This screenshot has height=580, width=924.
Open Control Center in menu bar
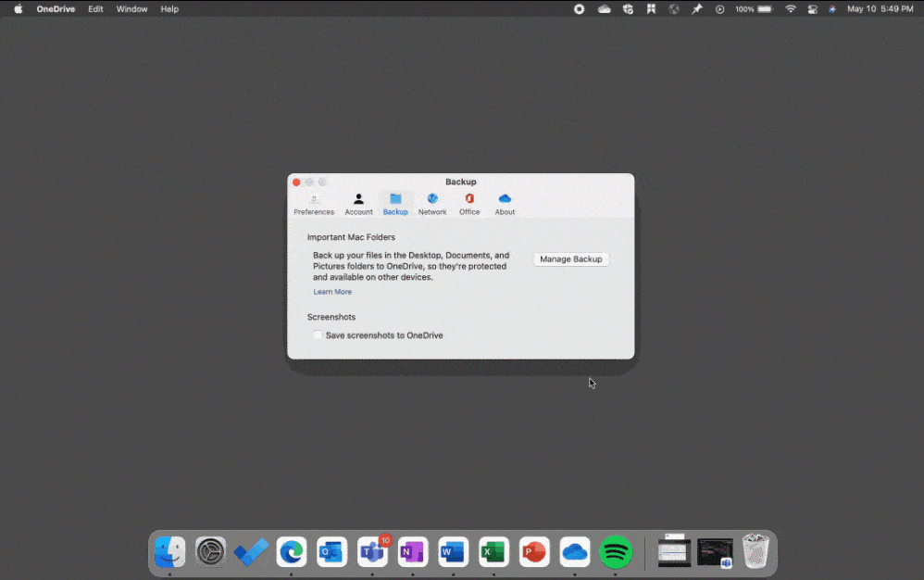(x=813, y=9)
